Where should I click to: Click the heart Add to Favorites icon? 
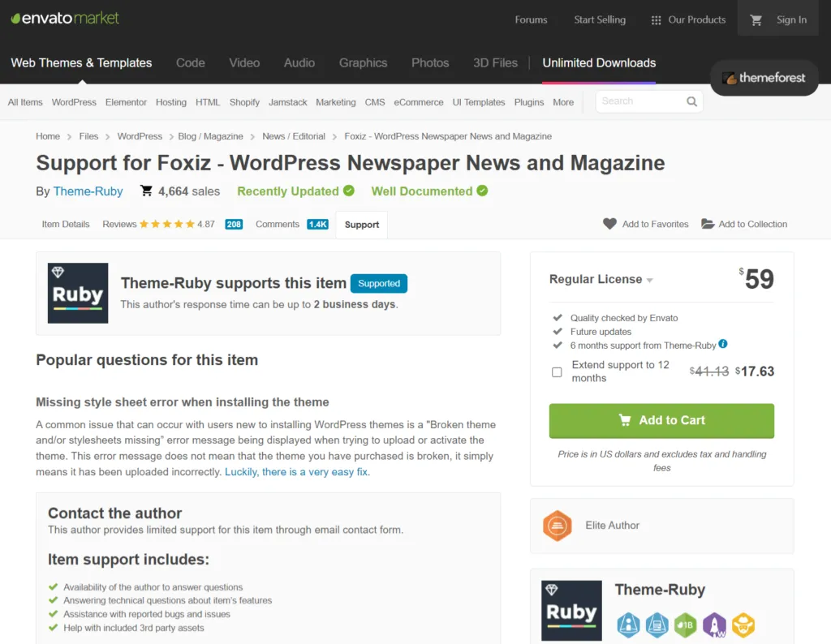point(609,224)
